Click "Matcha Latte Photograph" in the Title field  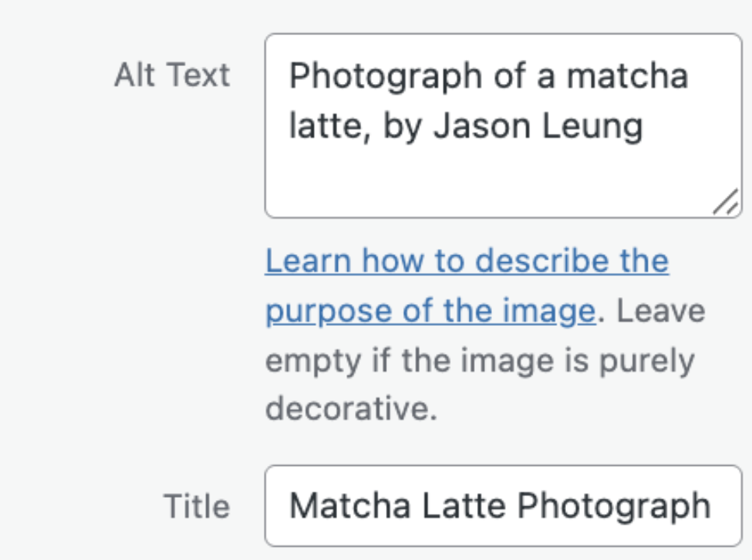(x=502, y=505)
